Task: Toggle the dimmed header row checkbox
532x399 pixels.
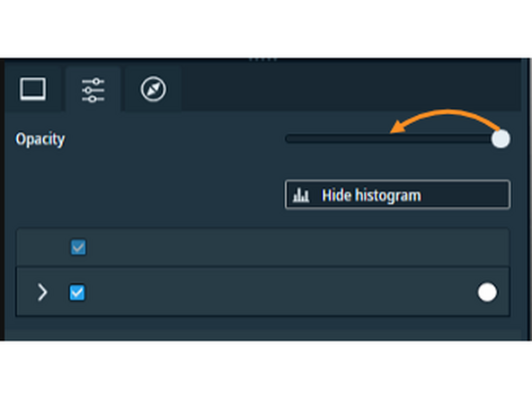Action: (78, 247)
